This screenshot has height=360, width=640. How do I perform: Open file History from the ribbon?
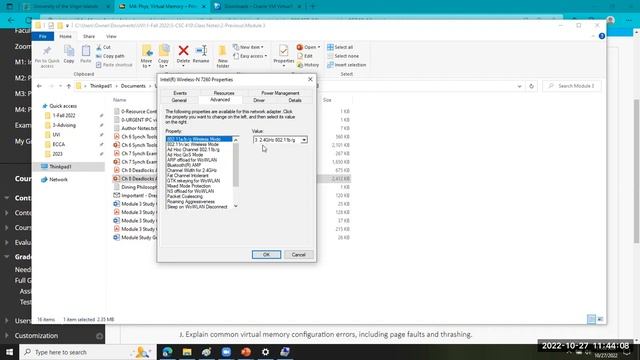click(x=308, y=65)
